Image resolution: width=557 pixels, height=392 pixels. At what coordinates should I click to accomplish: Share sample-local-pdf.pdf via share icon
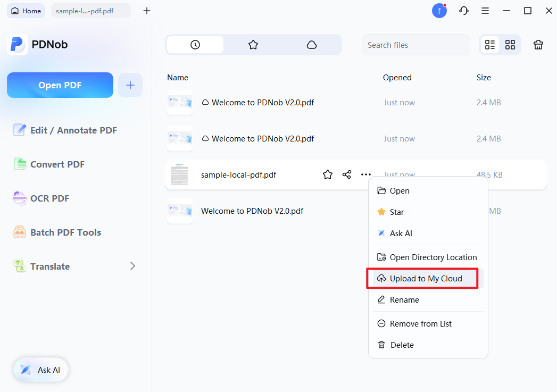[347, 174]
